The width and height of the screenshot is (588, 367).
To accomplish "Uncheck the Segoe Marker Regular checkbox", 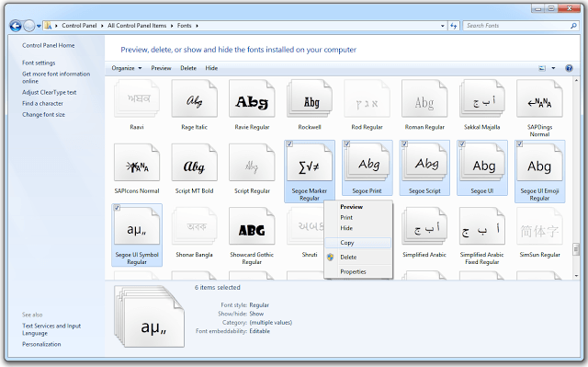I will 289,143.
